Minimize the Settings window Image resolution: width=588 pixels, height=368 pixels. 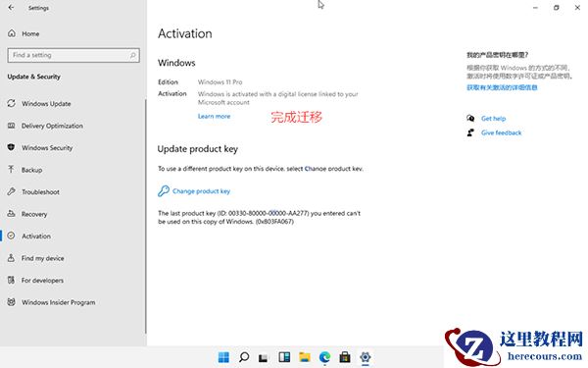point(535,8)
